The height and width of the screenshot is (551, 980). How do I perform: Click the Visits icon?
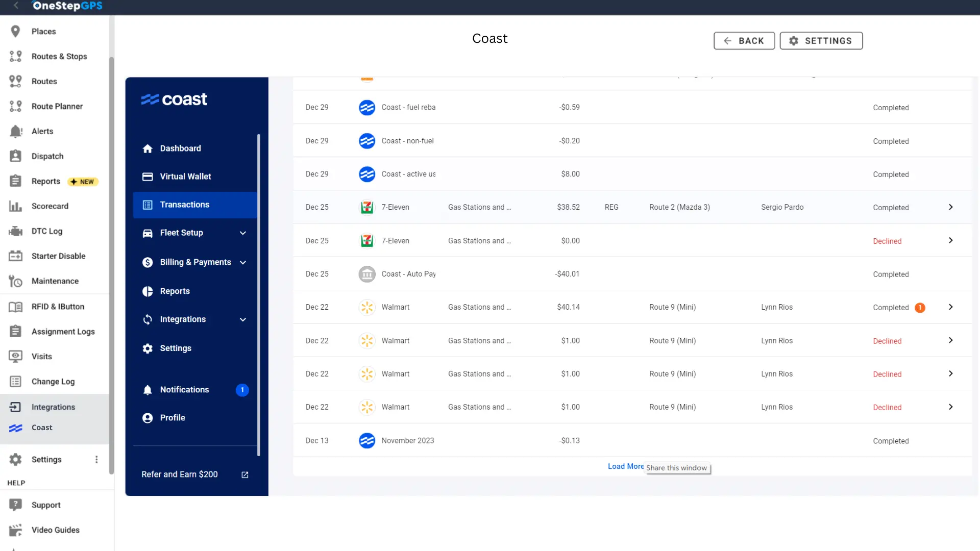pos(15,357)
